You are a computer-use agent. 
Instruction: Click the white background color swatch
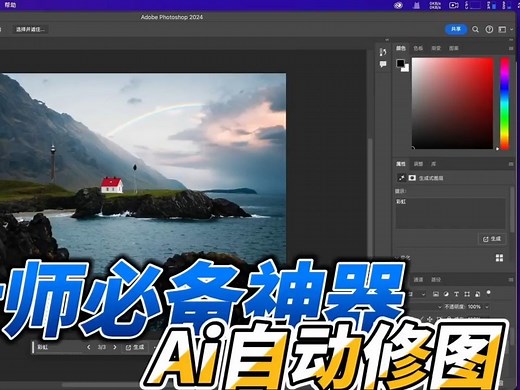[x=406, y=69]
